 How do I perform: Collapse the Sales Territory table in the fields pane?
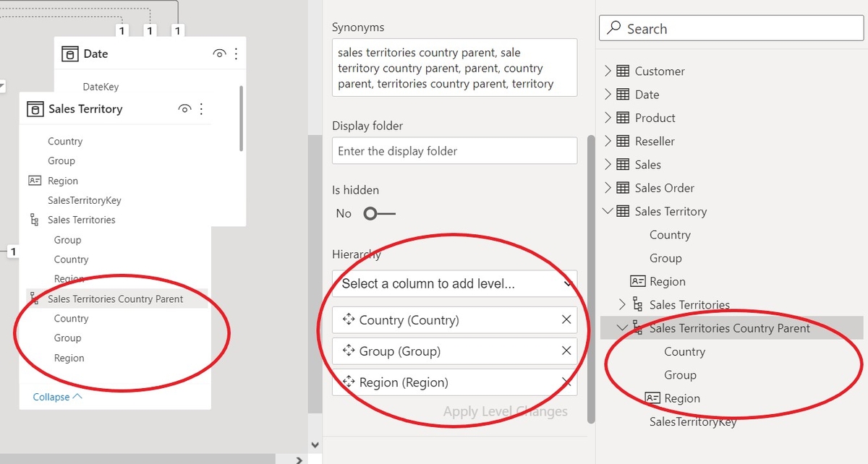[x=608, y=211]
